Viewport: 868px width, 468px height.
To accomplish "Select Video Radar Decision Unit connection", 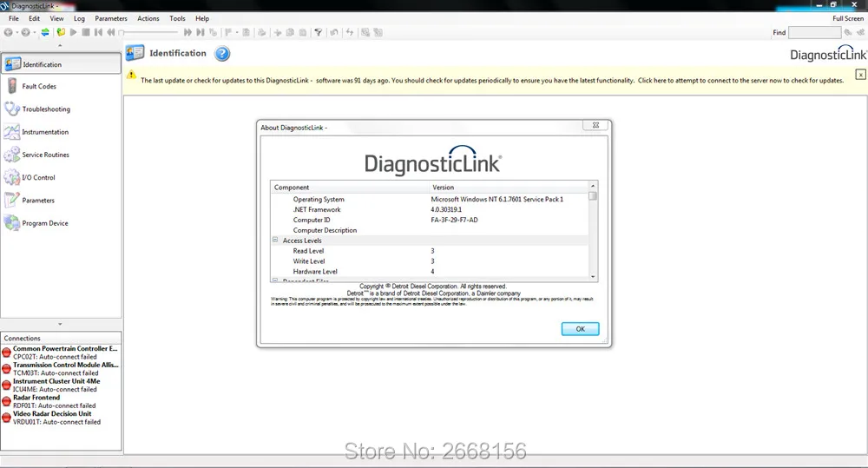I will click(x=61, y=418).
